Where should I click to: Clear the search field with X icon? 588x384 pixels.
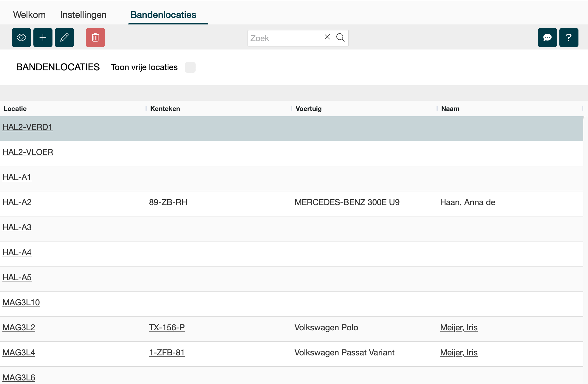coord(327,37)
